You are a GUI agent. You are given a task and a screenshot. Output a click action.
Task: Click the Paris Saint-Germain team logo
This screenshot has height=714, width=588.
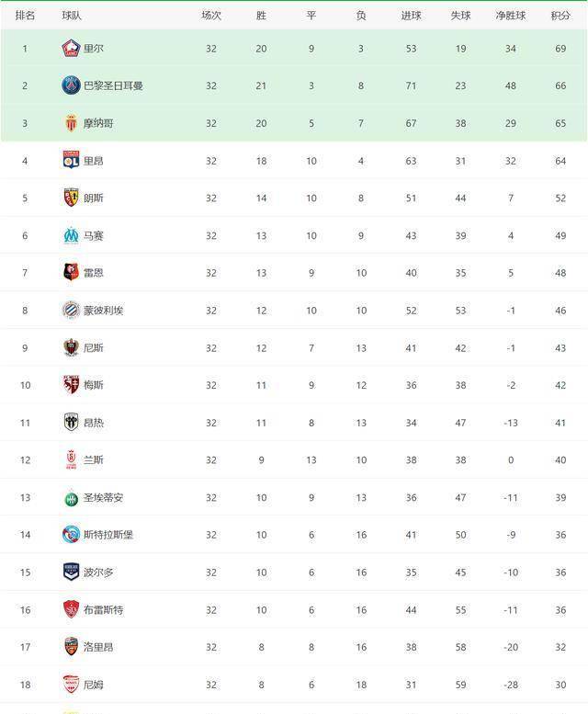click(x=71, y=85)
